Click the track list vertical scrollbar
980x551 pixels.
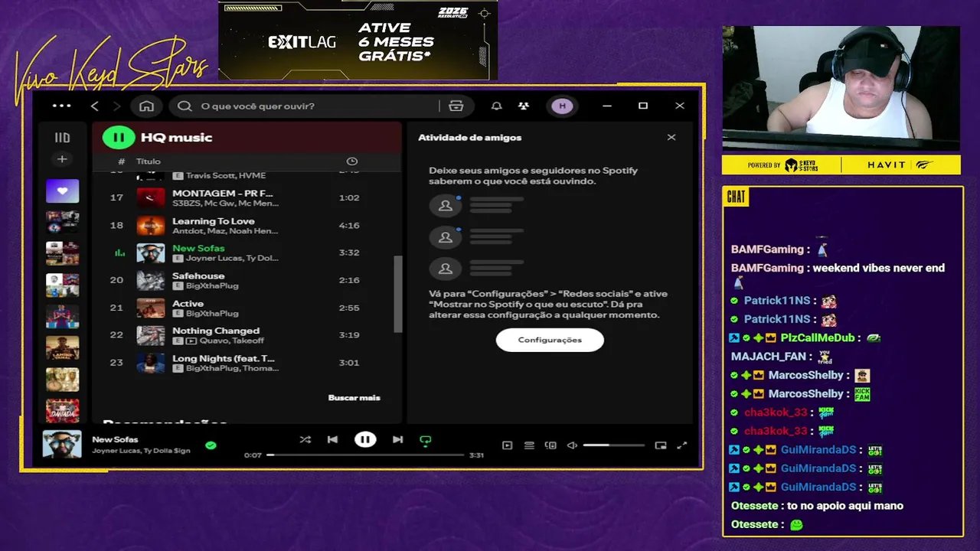(x=397, y=294)
